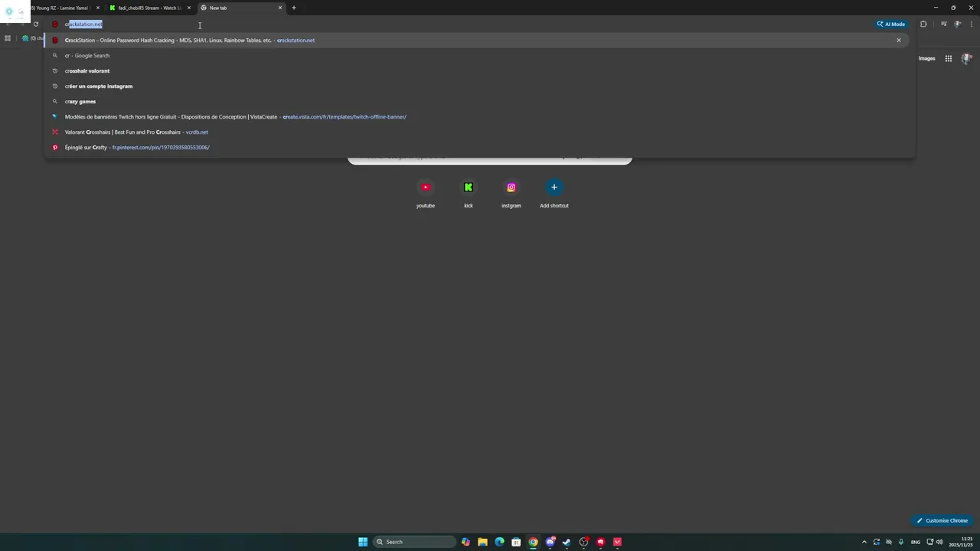980x551 pixels.
Task: Open the ENG language indicator
Action: click(916, 542)
